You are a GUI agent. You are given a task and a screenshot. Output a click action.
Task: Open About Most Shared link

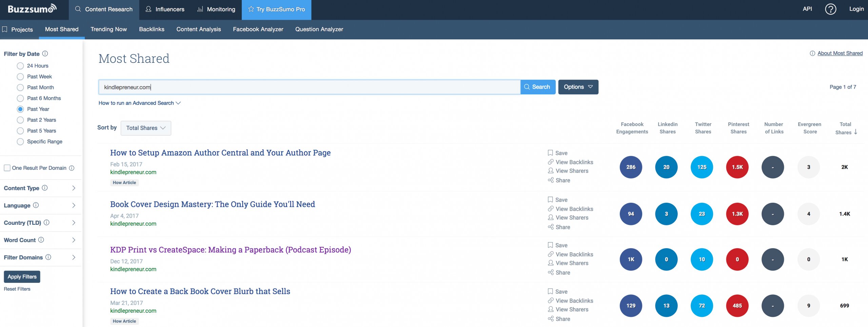coord(840,53)
